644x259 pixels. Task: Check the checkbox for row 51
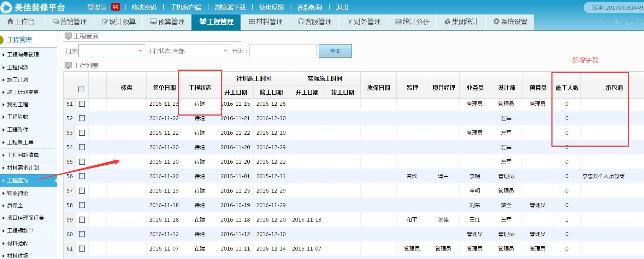coord(82,104)
